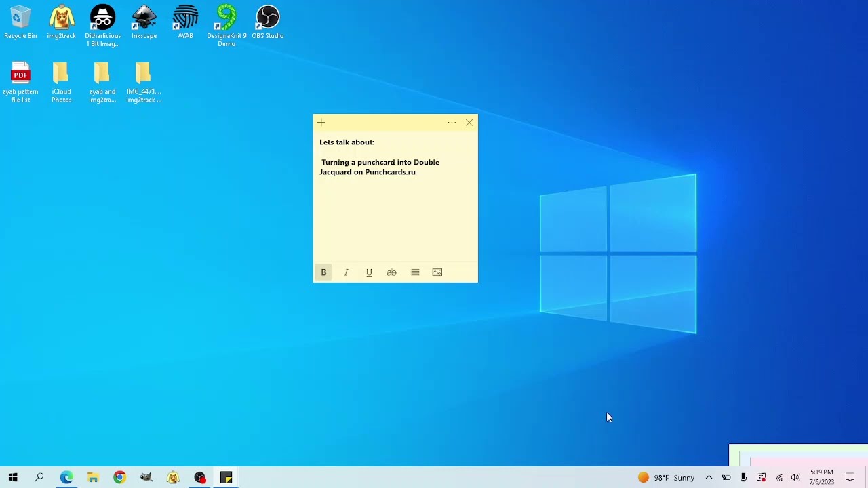The height and width of the screenshot is (488, 868).
Task: Open the sticky note menu ellipsis
Action: click(452, 123)
